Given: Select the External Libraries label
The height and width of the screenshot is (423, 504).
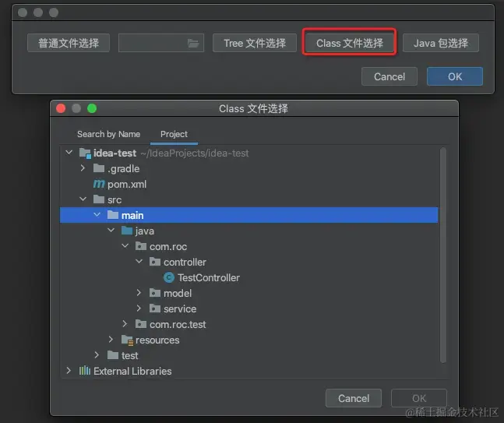Looking at the screenshot, I should click(x=132, y=372).
